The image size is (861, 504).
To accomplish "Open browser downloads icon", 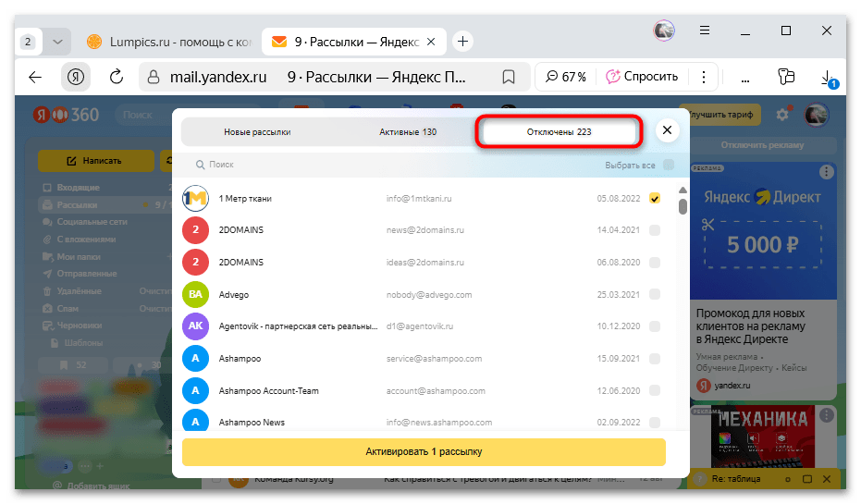I will point(830,78).
